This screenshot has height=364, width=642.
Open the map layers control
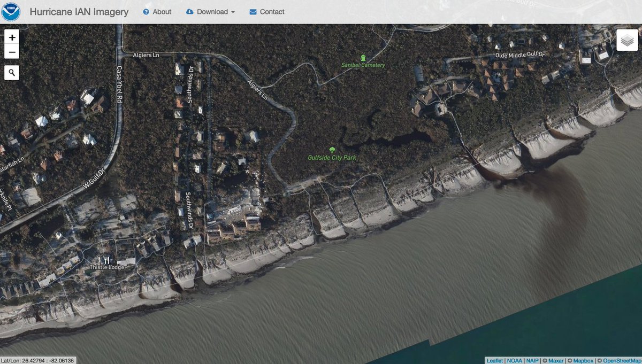tap(627, 40)
